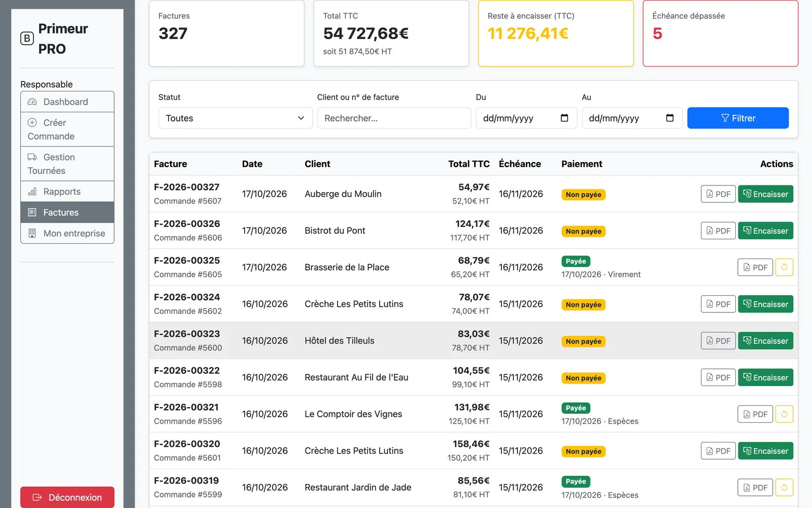Click the Reste à encaisser amount 11 276,41€
The image size is (812, 508).
pos(528,34)
